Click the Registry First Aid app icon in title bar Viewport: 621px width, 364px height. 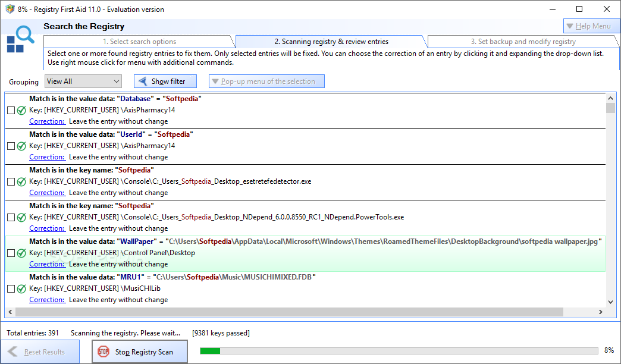coord(10,9)
